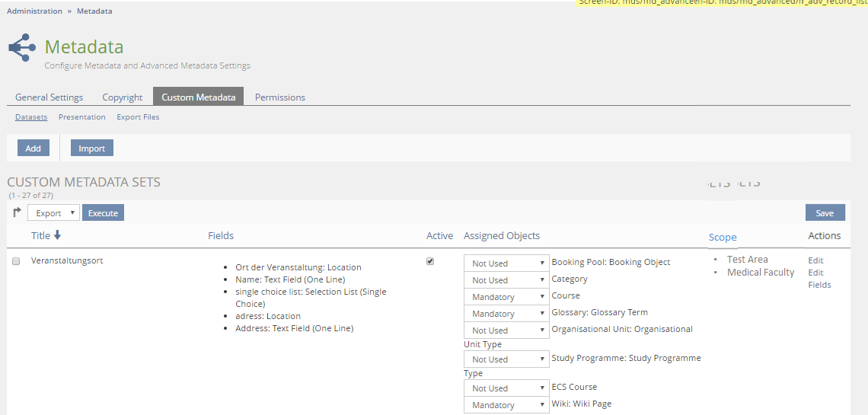Open the Booking Pool assignment dropdown
The width and height of the screenshot is (868, 415).
506,263
